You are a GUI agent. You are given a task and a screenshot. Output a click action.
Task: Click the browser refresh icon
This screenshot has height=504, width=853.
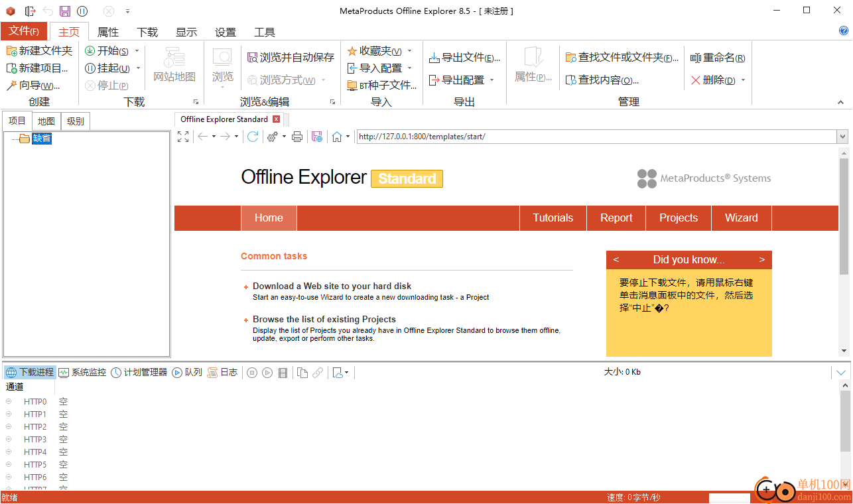click(x=253, y=137)
